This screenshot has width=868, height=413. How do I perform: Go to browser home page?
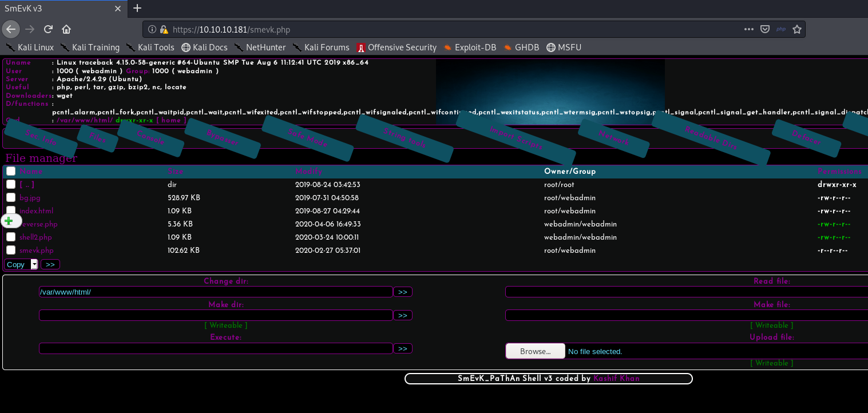tap(66, 29)
